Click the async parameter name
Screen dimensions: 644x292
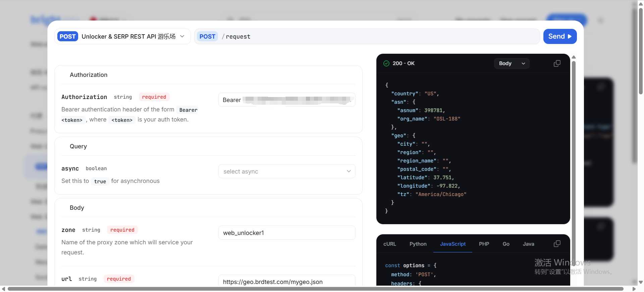click(70, 168)
